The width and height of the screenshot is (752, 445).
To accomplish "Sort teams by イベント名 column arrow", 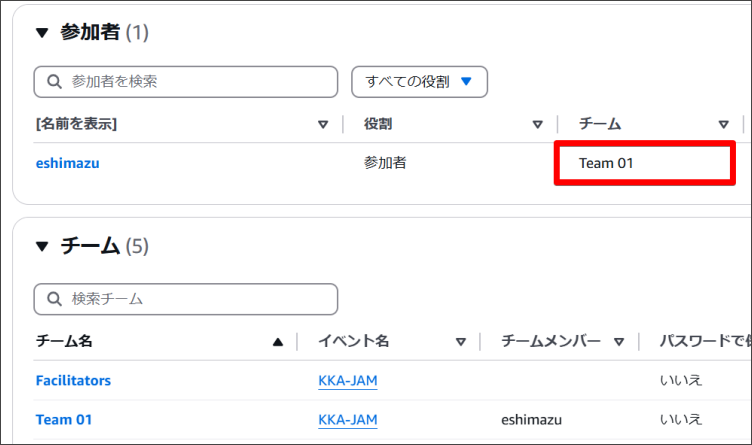I will 460,342.
